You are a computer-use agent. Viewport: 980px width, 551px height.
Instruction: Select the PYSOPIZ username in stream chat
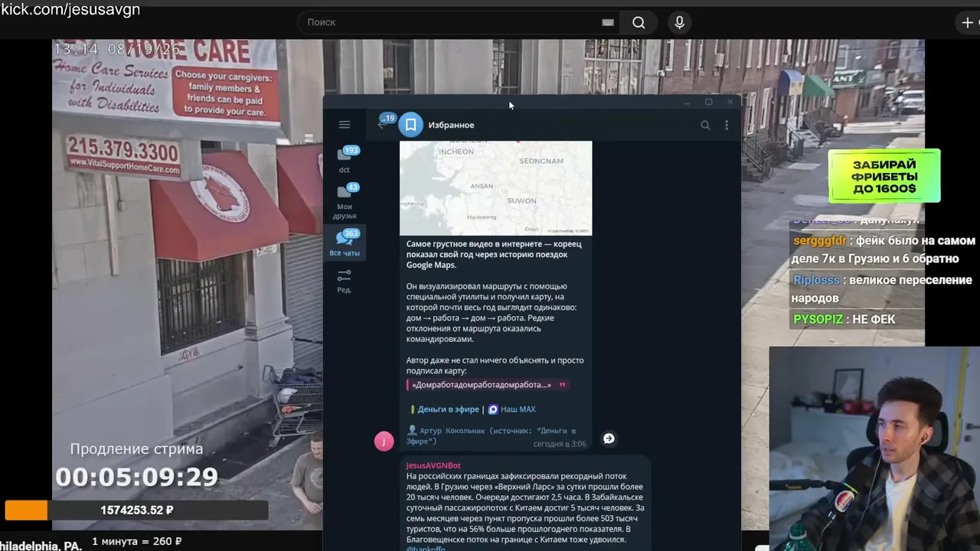pyautogui.click(x=818, y=319)
